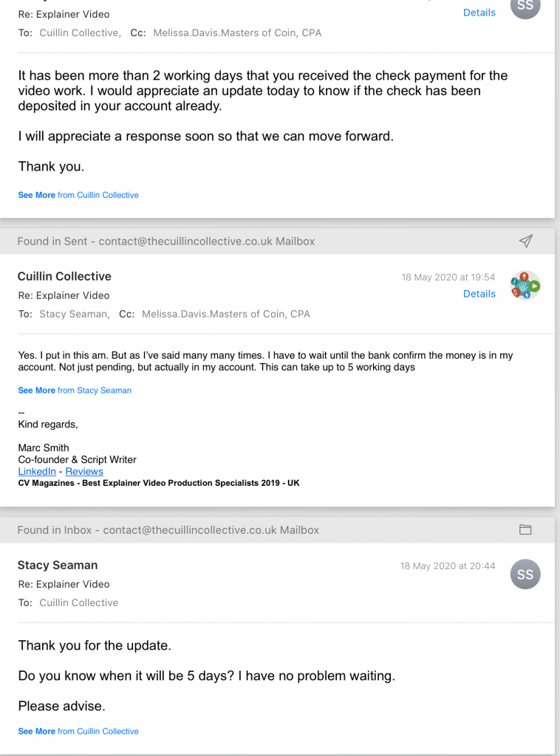Click To recipient Cuillin Collective in last email
This screenshot has height=756, width=560.
(78, 602)
